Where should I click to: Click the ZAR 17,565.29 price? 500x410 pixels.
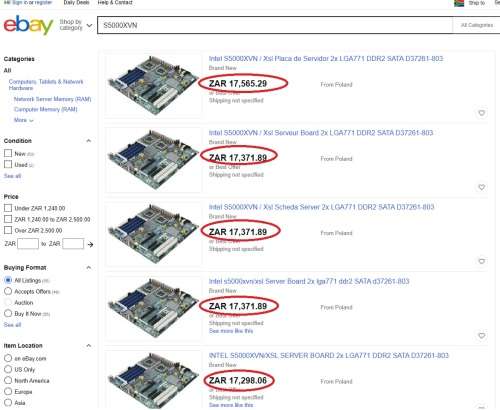tap(238, 84)
